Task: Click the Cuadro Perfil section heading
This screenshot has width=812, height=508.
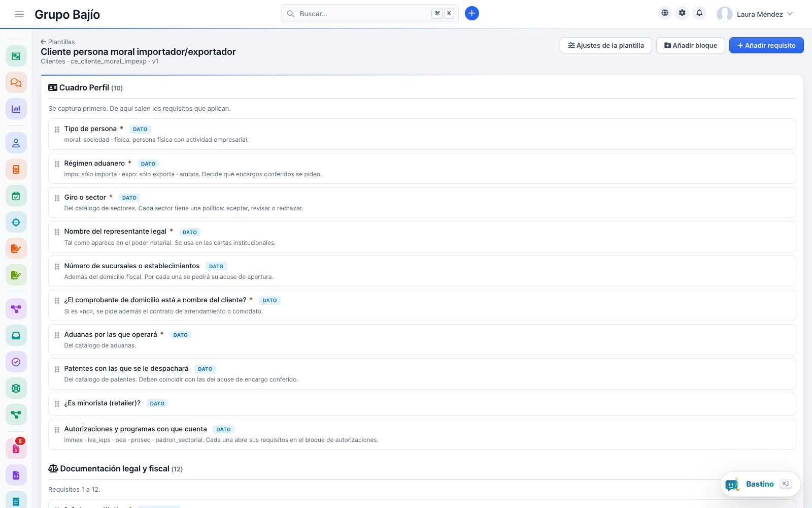Action: click(x=85, y=87)
